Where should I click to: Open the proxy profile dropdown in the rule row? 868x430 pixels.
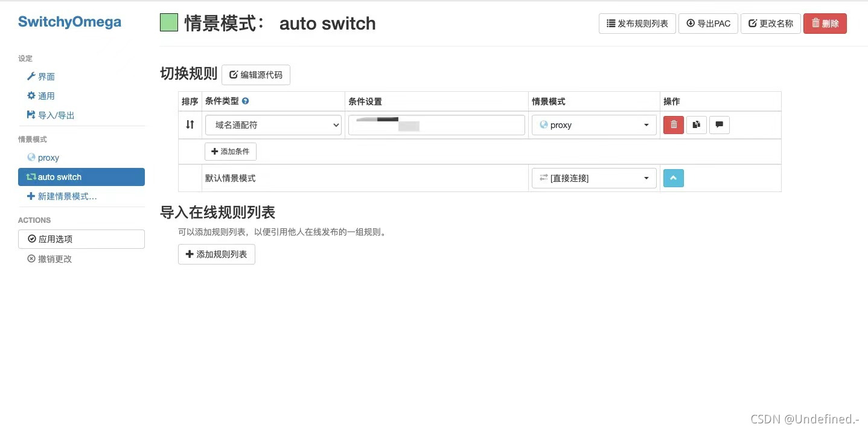[x=594, y=125]
